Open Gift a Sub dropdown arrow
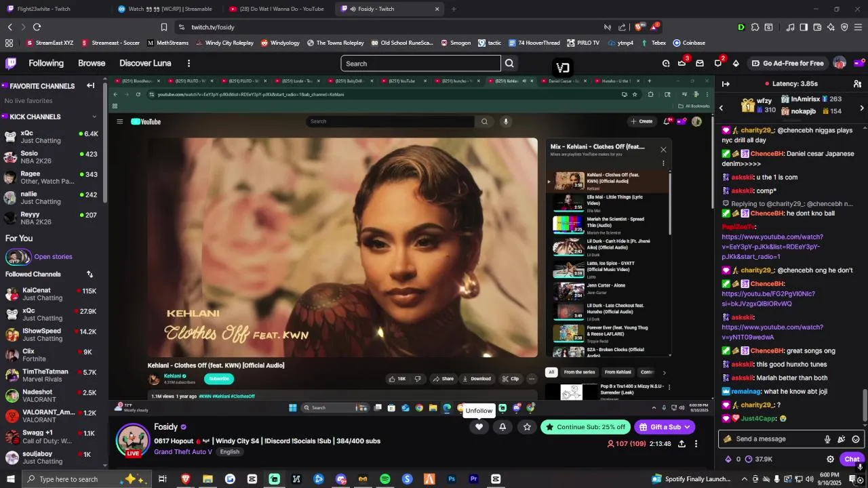This screenshot has height=488, width=868. [x=688, y=427]
